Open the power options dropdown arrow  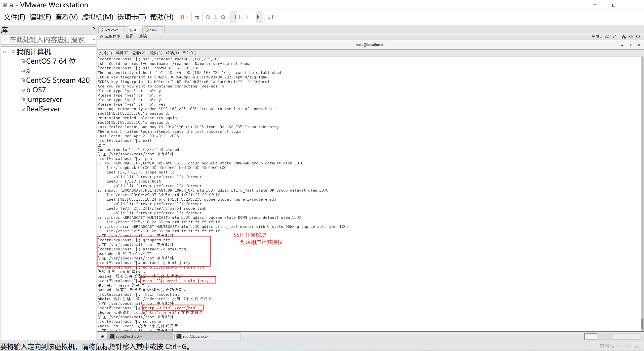(187, 17)
